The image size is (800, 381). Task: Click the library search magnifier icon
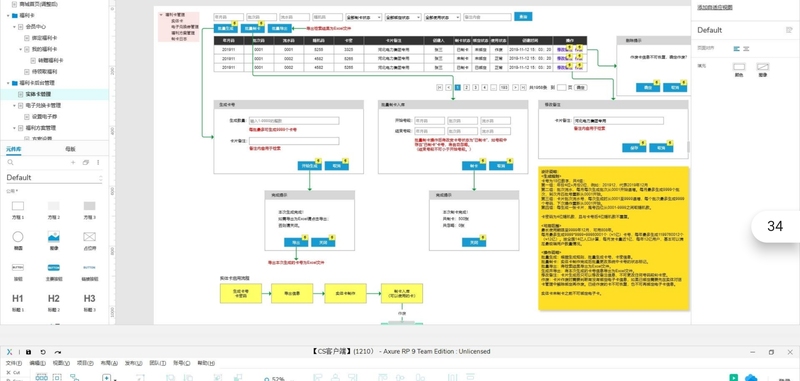click(10, 162)
